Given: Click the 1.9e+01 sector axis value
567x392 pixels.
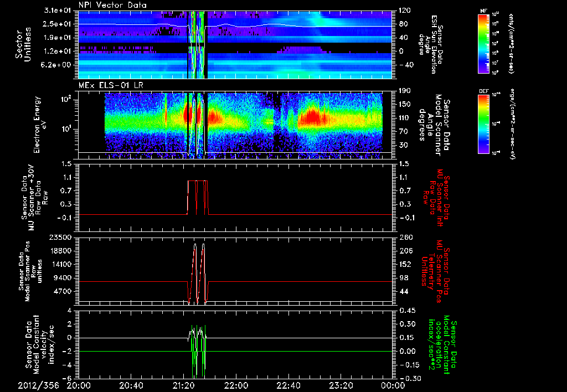Looking at the screenshot, I should [x=58, y=38].
